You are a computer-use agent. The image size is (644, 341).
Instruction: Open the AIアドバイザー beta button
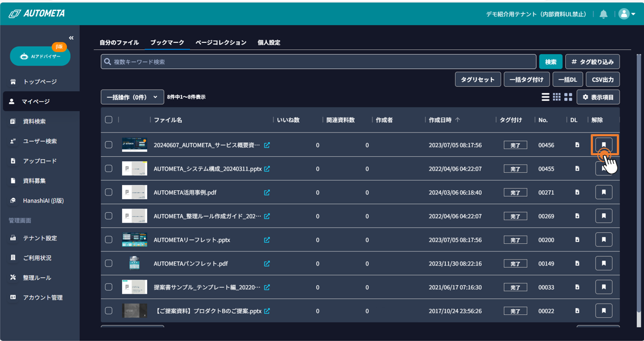tap(40, 56)
